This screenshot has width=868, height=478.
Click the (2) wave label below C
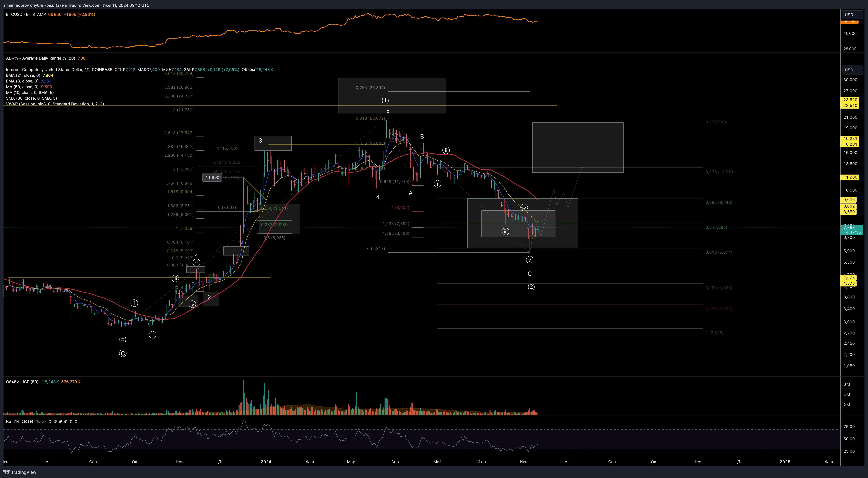pos(531,286)
